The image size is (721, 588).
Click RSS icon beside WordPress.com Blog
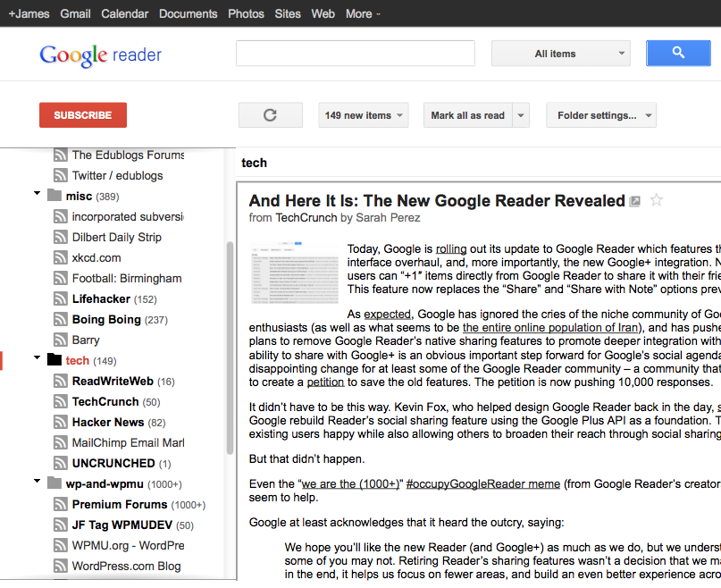pos(60,566)
